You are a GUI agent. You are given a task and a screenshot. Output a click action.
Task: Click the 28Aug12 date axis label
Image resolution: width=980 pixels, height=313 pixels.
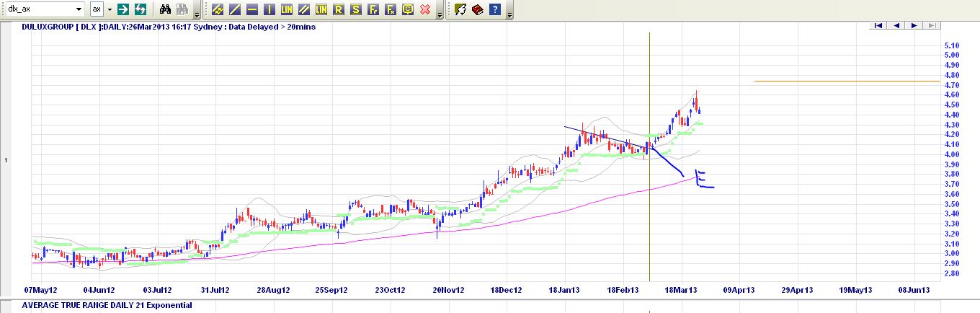[x=275, y=290]
